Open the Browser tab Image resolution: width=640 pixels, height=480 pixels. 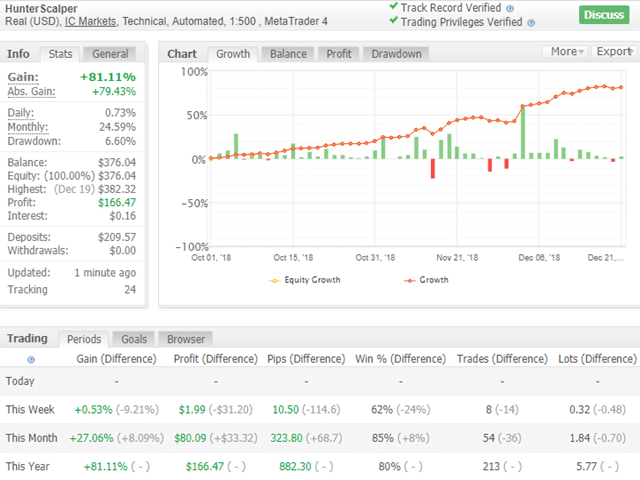click(186, 339)
